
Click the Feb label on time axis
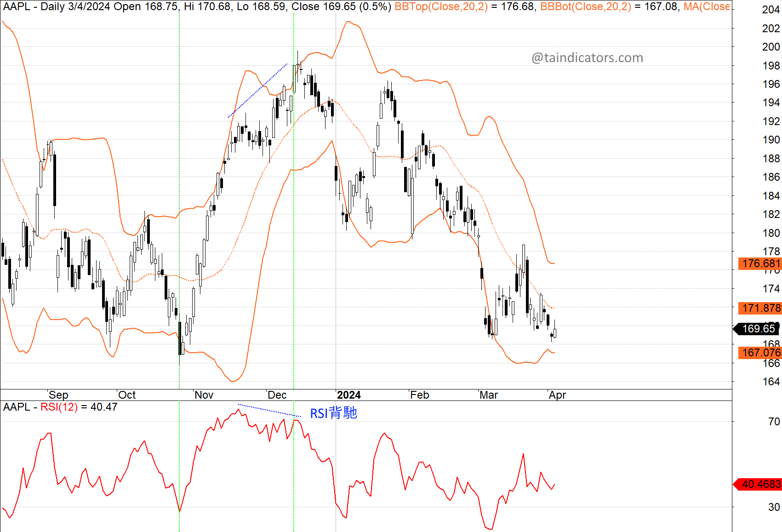(419, 395)
